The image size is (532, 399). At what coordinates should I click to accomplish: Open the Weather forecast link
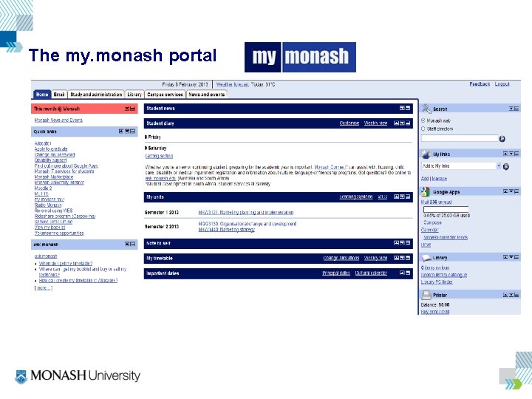233,84
